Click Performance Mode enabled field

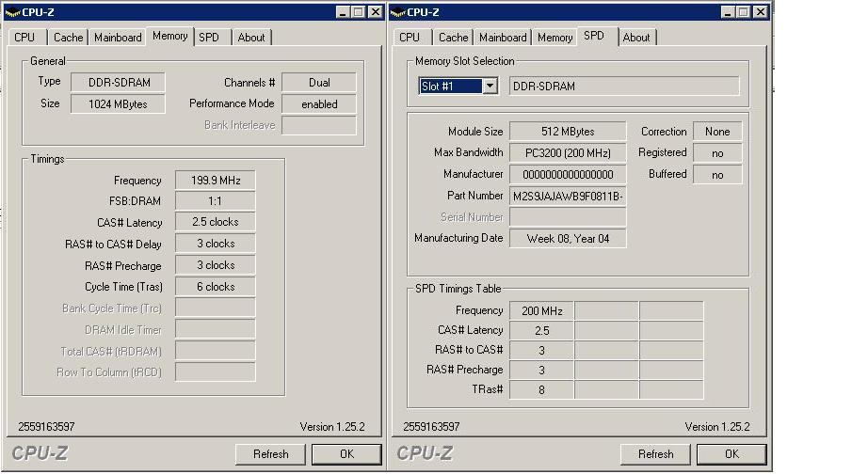coord(319,104)
